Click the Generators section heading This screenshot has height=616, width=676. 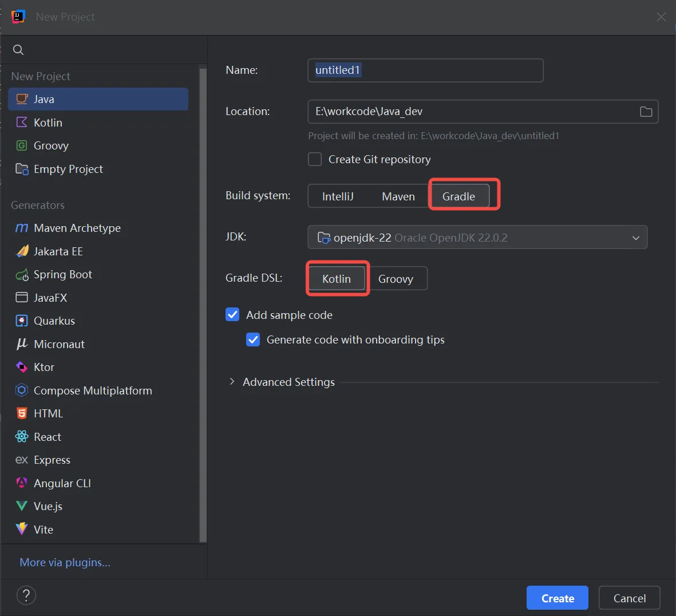click(38, 205)
